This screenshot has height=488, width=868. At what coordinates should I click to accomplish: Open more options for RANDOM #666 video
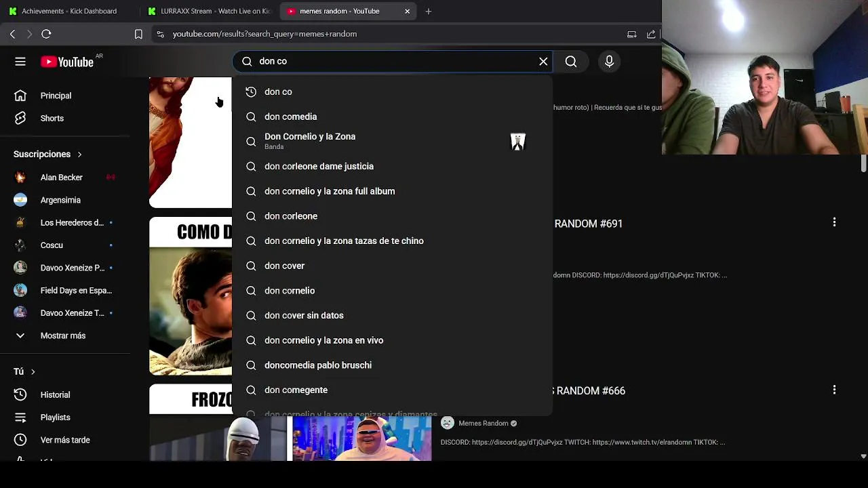(x=834, y=390)
